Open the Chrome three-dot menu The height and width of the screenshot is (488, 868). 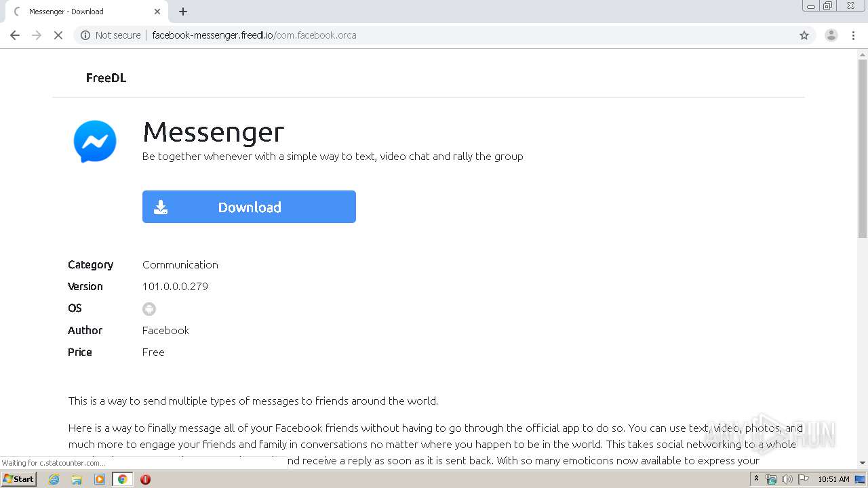(x=854, y=35)
